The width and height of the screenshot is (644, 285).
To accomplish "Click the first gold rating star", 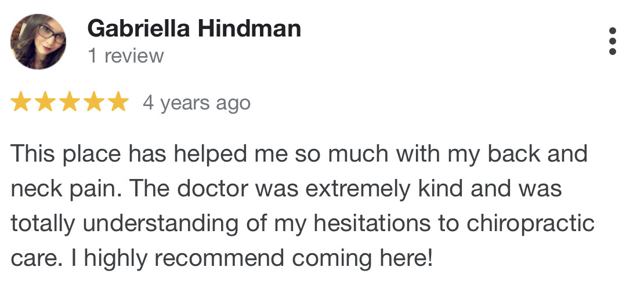I will coord(21,103).
